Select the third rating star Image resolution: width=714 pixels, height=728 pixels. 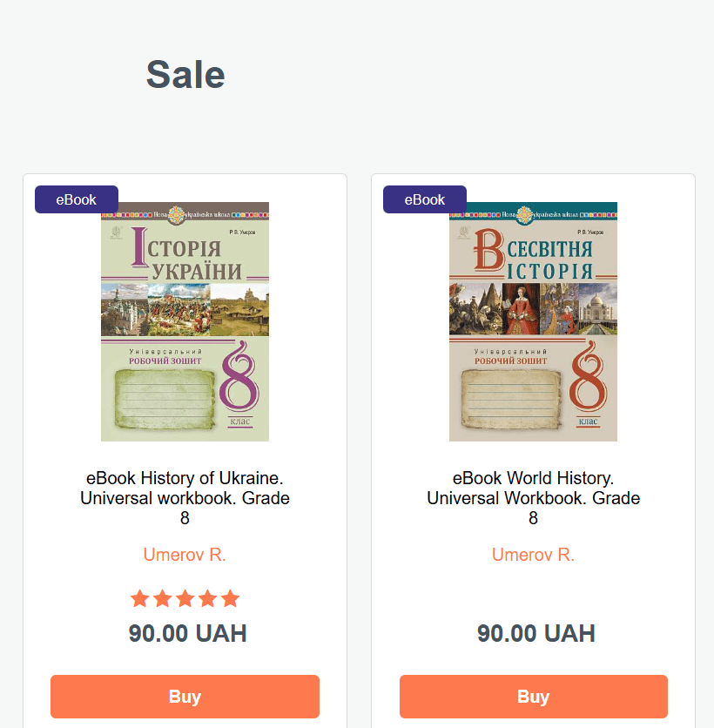click(185, 599)
